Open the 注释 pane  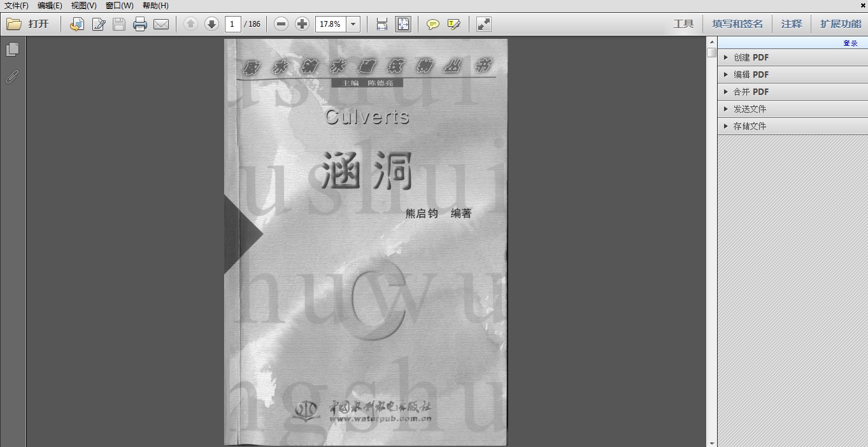792,24
